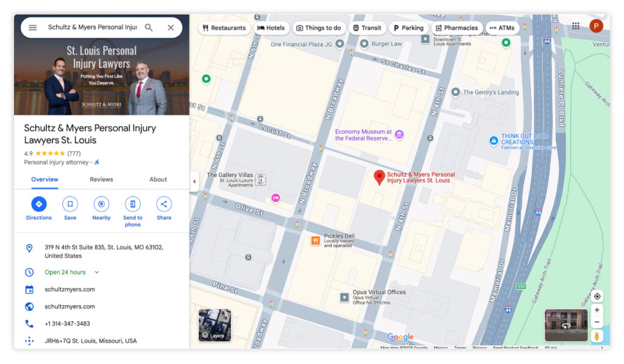The image size is (624, 364).
Task: Collapse the side panel with the chevron
Action: click(194, 181)
